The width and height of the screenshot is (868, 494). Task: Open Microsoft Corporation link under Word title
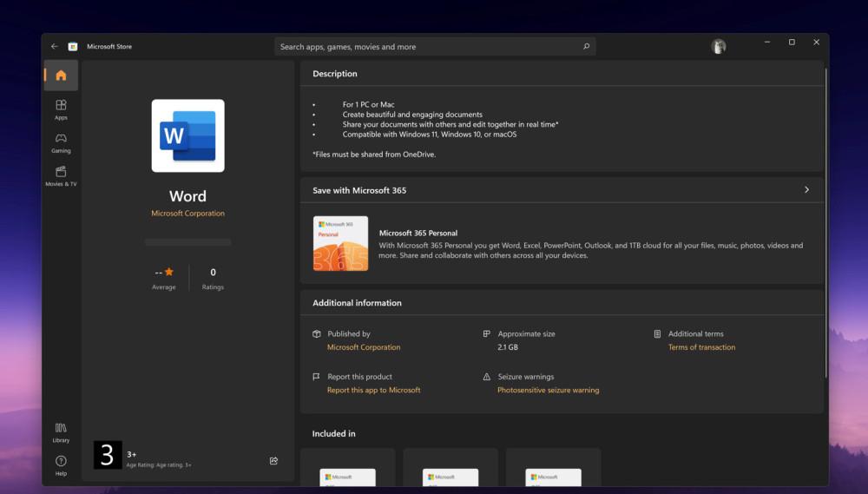[188, 214]
